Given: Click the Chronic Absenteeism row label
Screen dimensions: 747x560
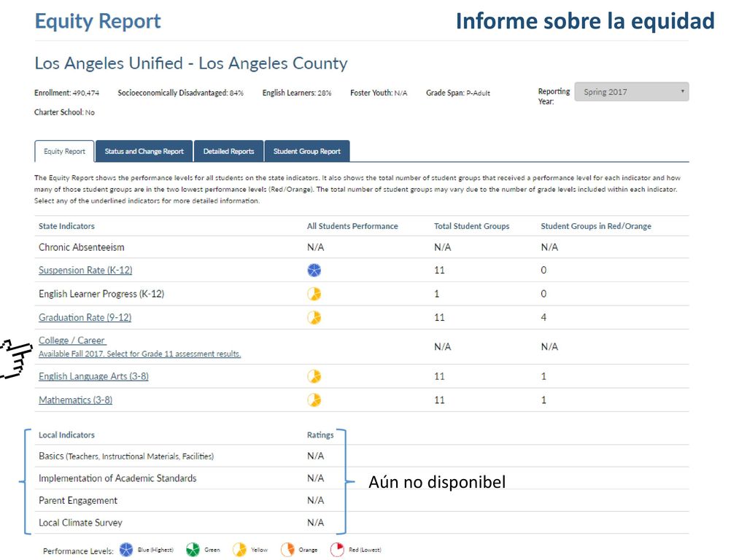Looking at the screenshot, I should point(82,247).
